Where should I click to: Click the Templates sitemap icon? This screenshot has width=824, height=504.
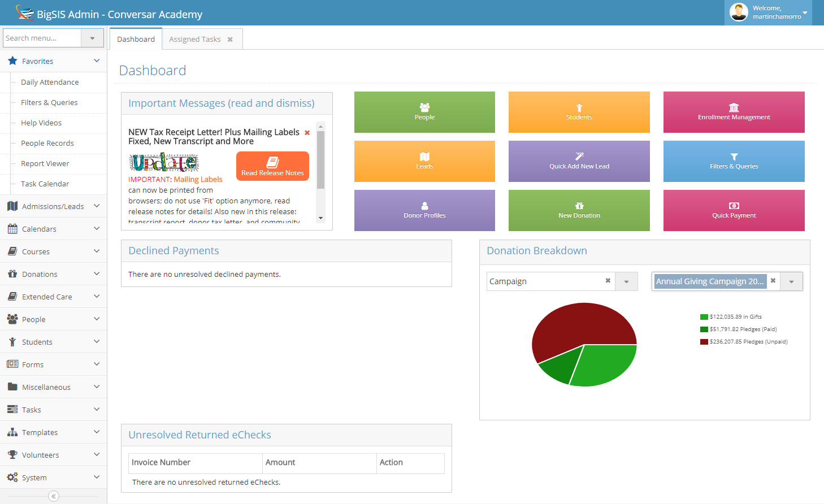[x=12, y=432]
